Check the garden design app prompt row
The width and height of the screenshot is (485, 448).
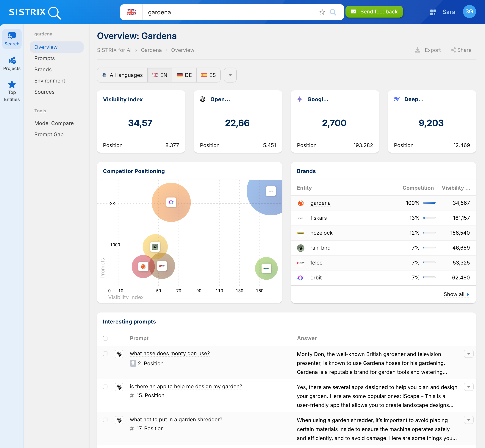click(105, 387)
